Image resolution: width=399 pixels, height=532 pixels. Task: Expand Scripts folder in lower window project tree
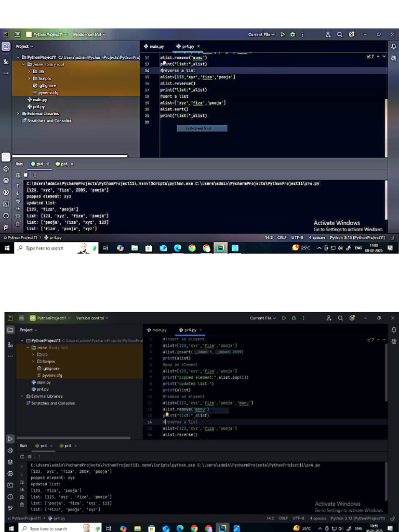click(33, 362)
